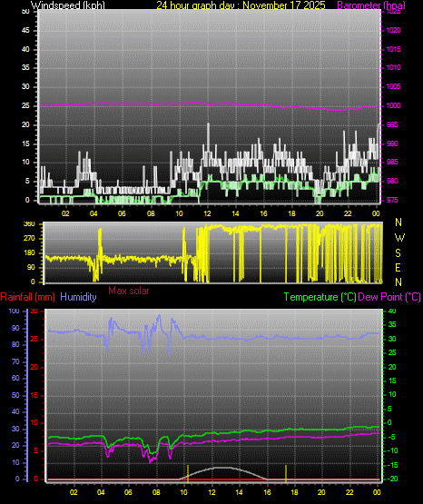Click the N compass letter below E

pos(398,282)
